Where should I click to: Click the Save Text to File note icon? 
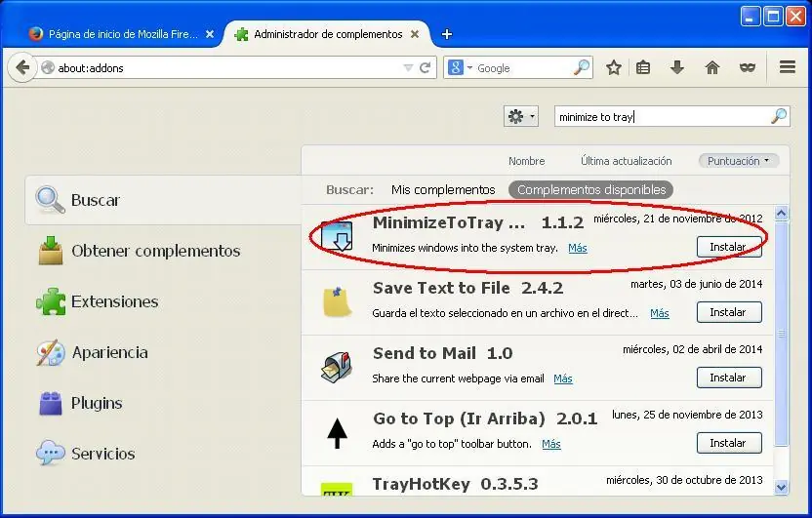point(337,301)
